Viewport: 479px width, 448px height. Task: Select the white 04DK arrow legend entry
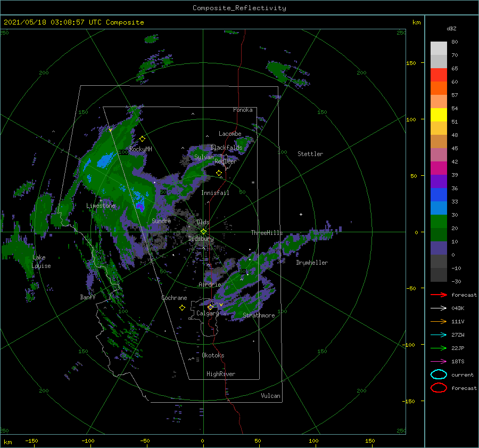[439, 308]
